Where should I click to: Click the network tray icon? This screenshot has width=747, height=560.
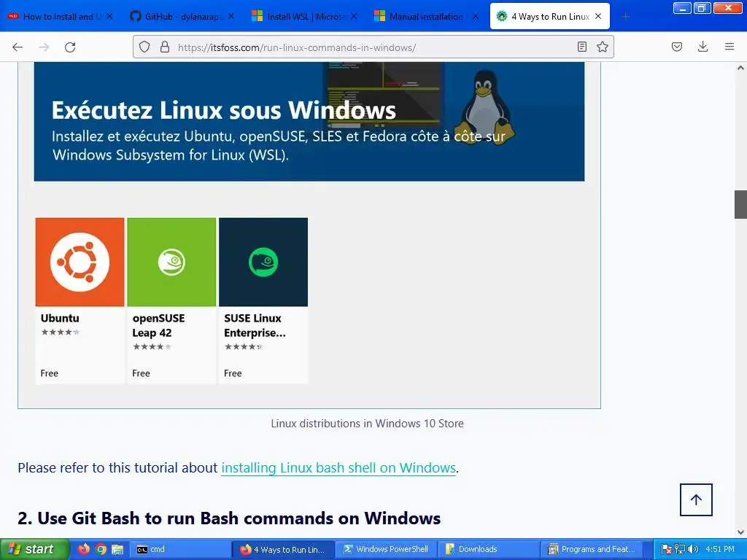point(680,549)
